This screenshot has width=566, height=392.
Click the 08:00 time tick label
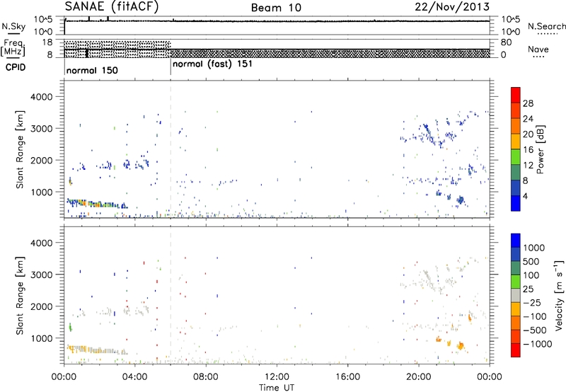(x=206, y=377)
